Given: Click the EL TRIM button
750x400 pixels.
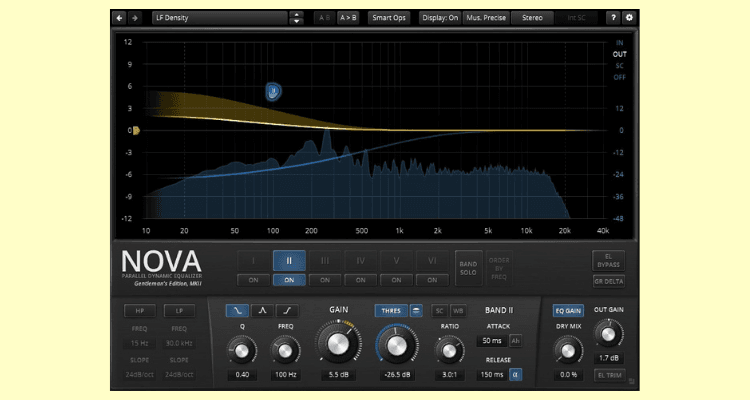Looking at the screenshot, I should 609,376.
